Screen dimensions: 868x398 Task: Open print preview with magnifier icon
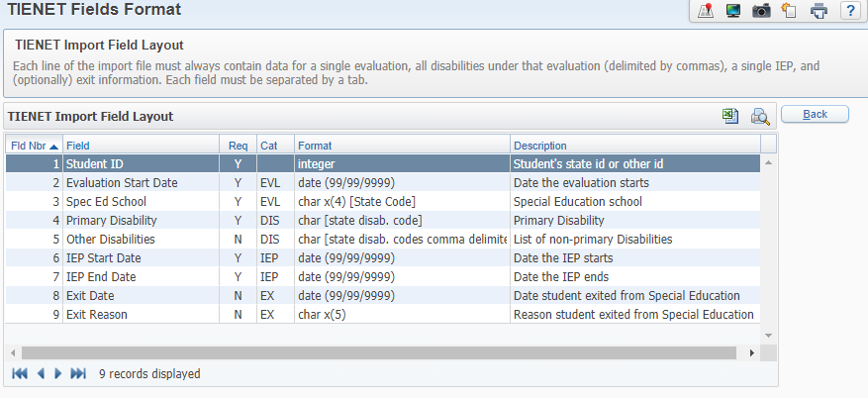click(760, 116)
